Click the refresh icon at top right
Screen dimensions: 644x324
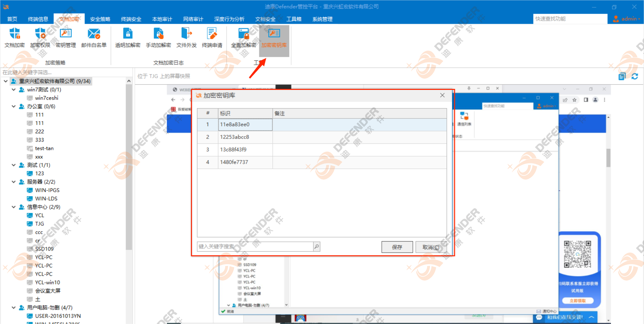pos(635,76)
